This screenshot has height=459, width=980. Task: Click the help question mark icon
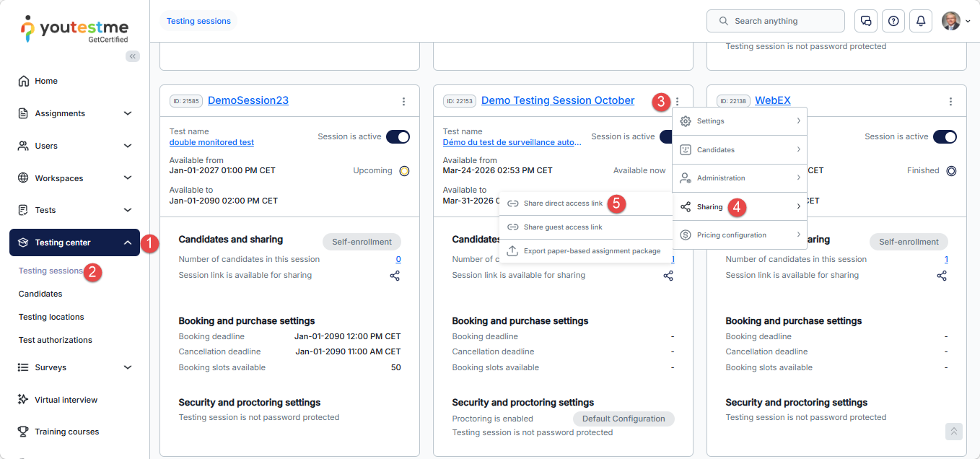(893, 21)
